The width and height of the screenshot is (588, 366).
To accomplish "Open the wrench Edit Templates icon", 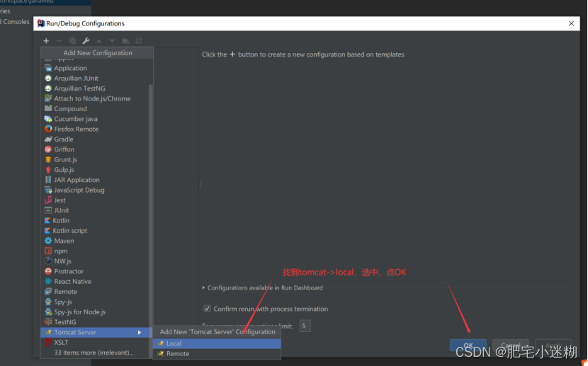I will click(x=86, y=41).
